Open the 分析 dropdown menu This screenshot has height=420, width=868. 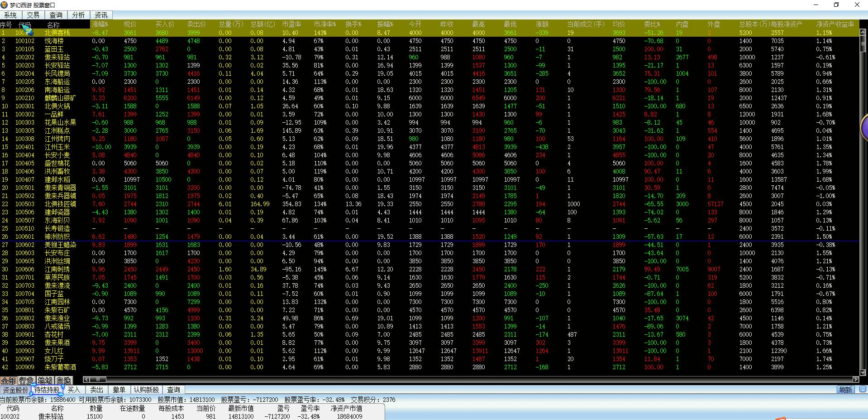click(78, 15)
